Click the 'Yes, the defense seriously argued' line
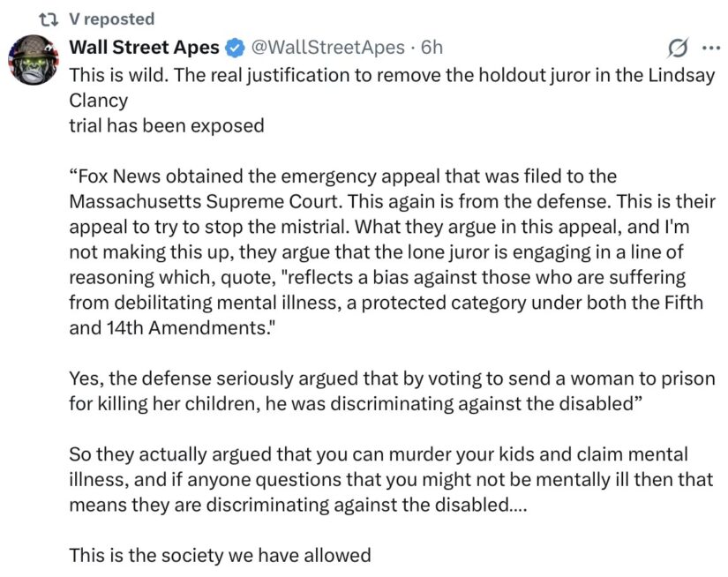Viewport: 728px width, 577px height. [392, 378]
